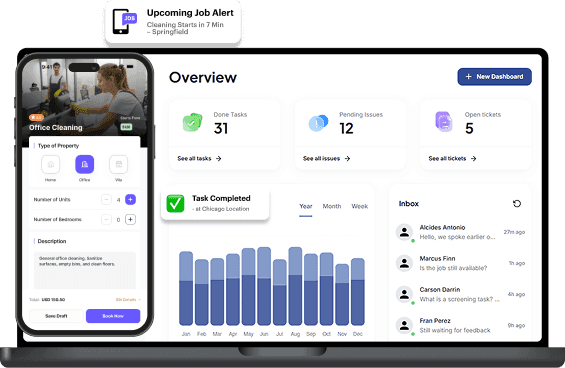Click the Overview heading

(203, 77)
